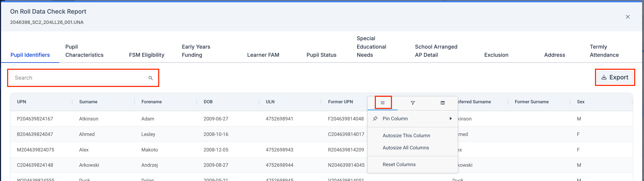The height and width of the screenshot is (181, 644).
Task: Select UPN cell M204639824075
Action: click(35, 150)
